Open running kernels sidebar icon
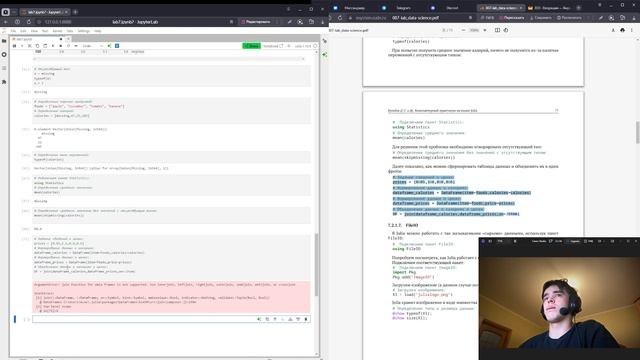 (4, 54)
